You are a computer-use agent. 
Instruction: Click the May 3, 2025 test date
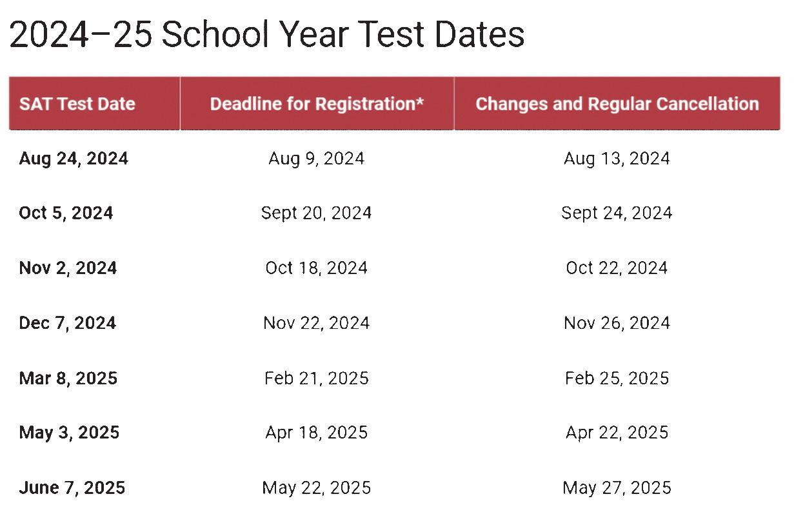(x=69, y=433)
